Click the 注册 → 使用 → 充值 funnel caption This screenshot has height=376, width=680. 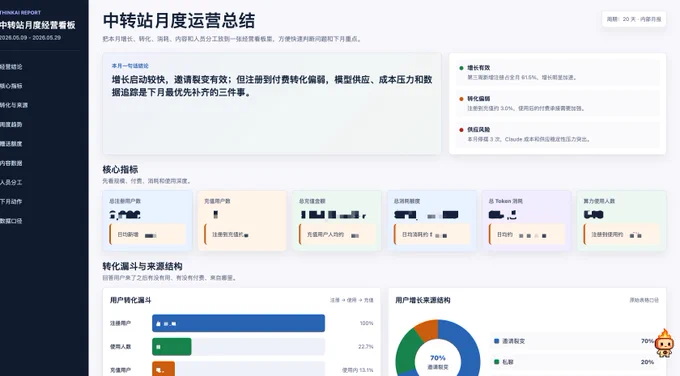352,300
